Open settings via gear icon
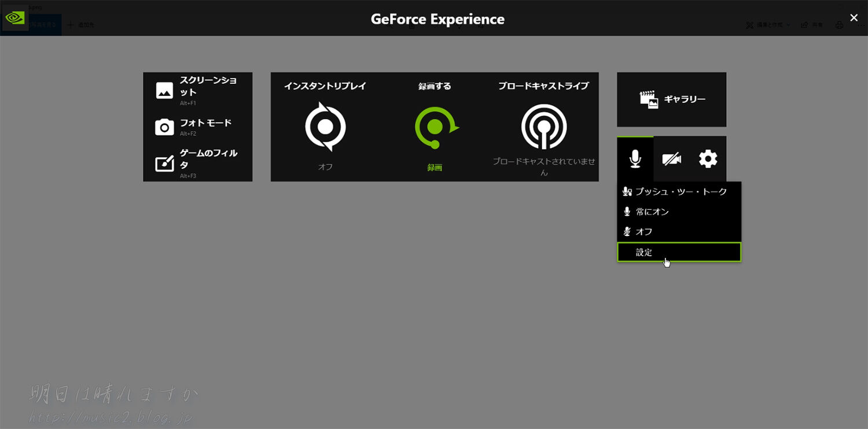This screenshot has width=868, height=429. 708,159
